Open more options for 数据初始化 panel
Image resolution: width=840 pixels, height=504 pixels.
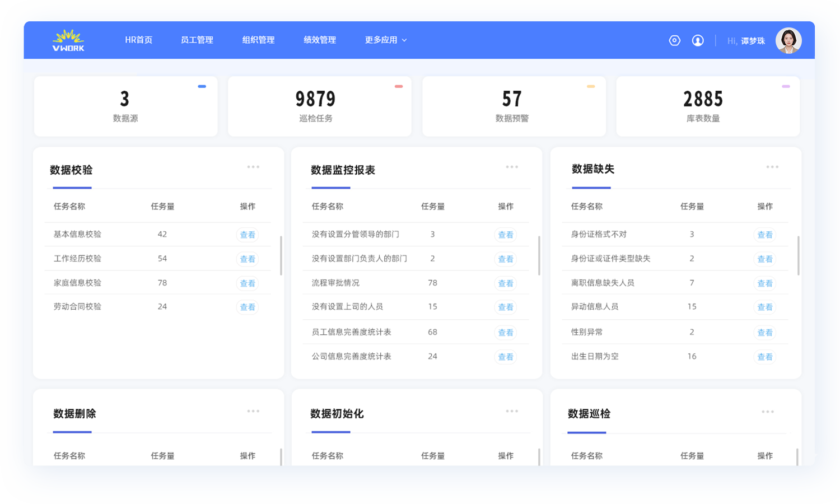click(x=512, y=411)
